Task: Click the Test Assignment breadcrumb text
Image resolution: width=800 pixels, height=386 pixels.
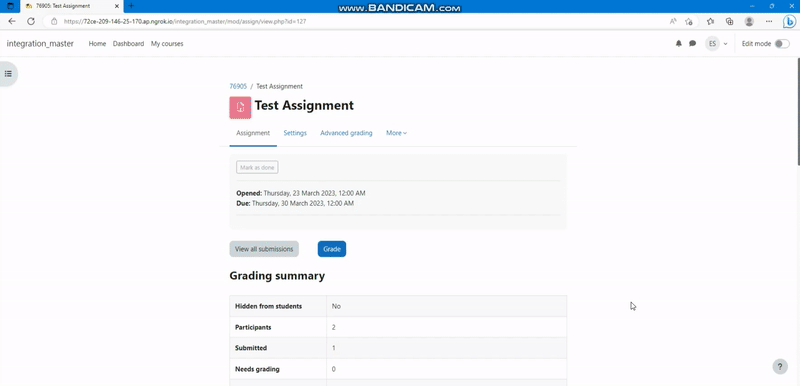Action: point(279,87)
